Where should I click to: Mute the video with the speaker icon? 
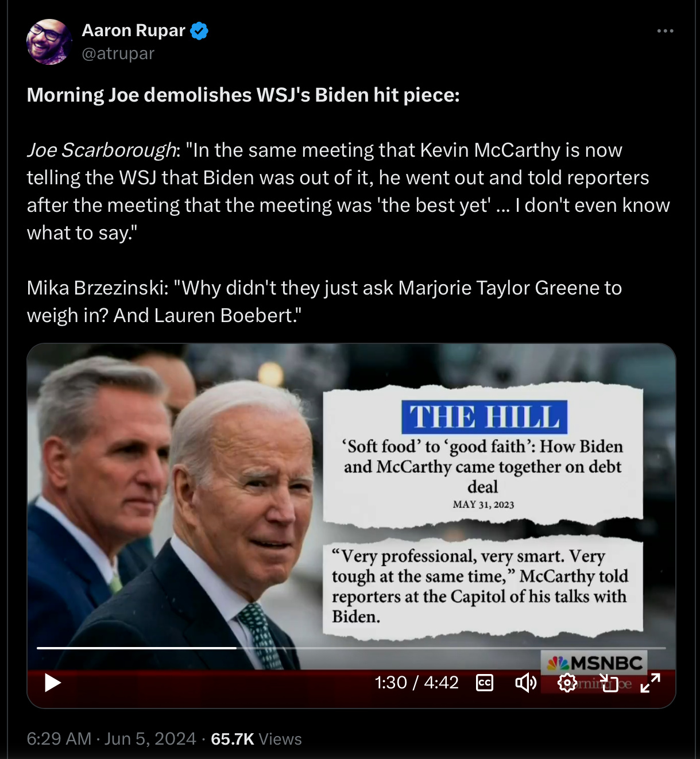tap(525, 683)
